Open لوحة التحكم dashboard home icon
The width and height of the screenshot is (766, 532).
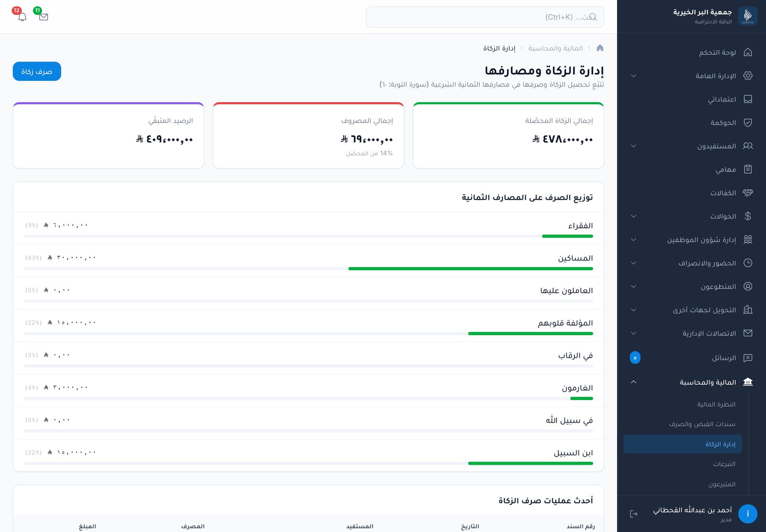[748, 52]
